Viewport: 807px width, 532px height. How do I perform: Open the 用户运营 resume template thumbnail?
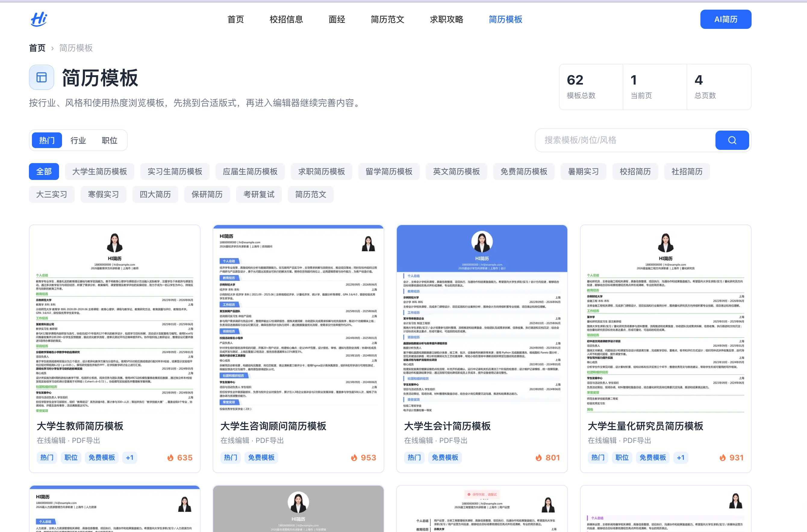tap(482, 509)
